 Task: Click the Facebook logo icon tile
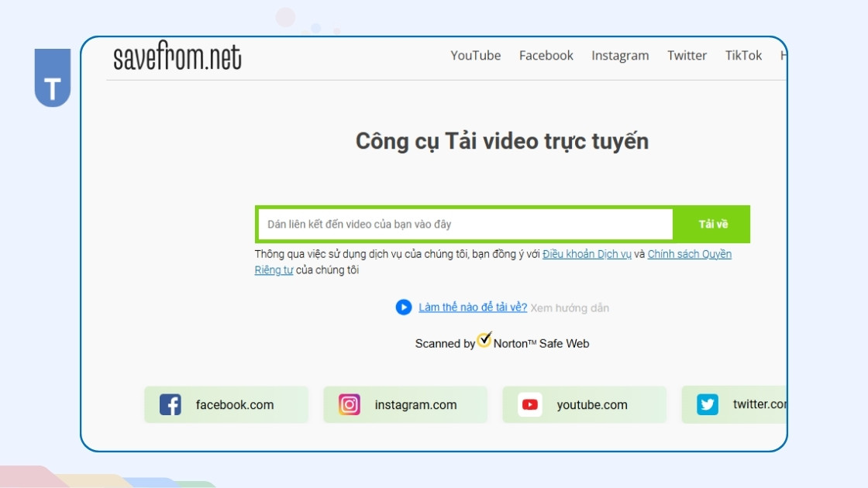click(x=170, y=404)
